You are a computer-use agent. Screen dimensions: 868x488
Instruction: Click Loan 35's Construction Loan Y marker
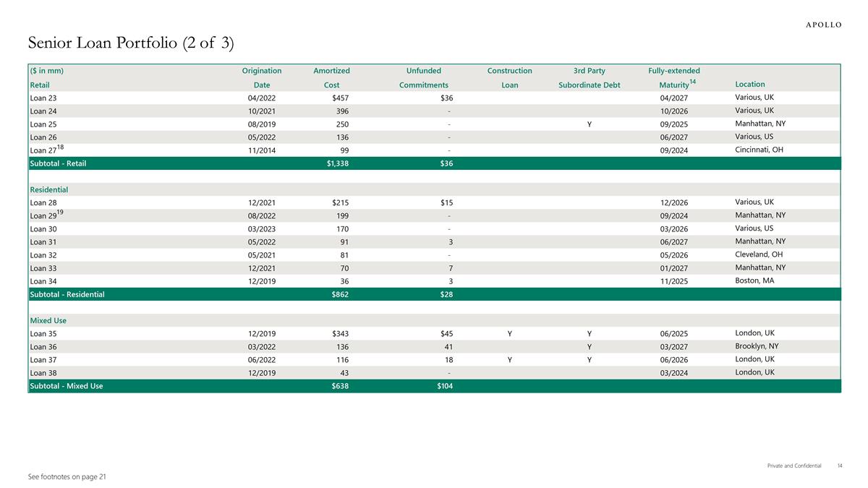510,334
